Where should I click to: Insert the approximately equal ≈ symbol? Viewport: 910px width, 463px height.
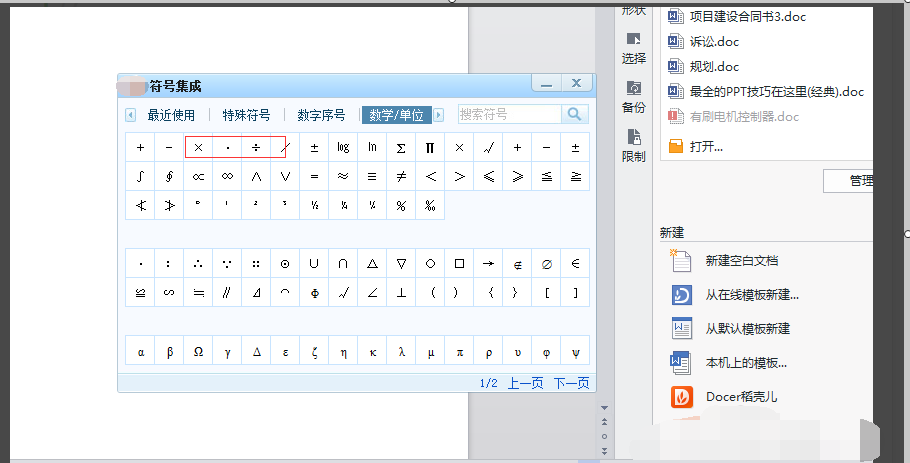pos(343,176)
